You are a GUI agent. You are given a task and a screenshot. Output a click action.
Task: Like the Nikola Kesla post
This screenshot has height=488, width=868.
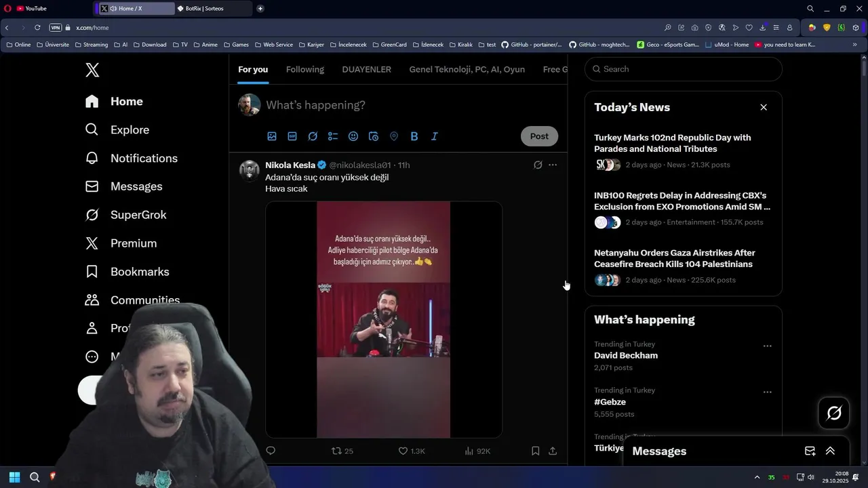pyautogui.click(x=411, y=451)
